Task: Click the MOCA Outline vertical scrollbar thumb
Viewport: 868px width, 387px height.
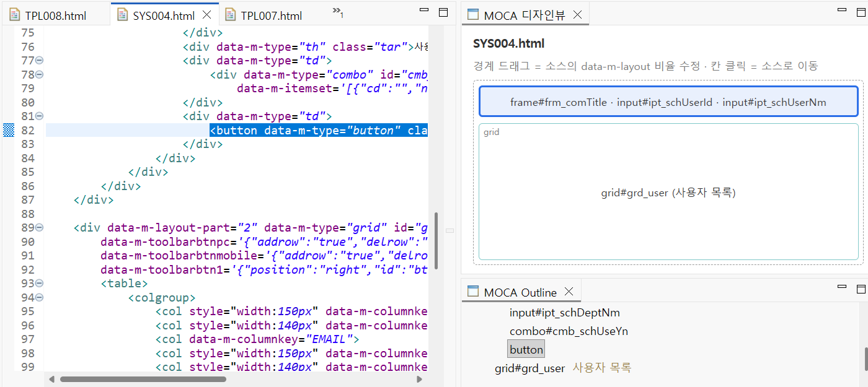Action: point(865,358)
